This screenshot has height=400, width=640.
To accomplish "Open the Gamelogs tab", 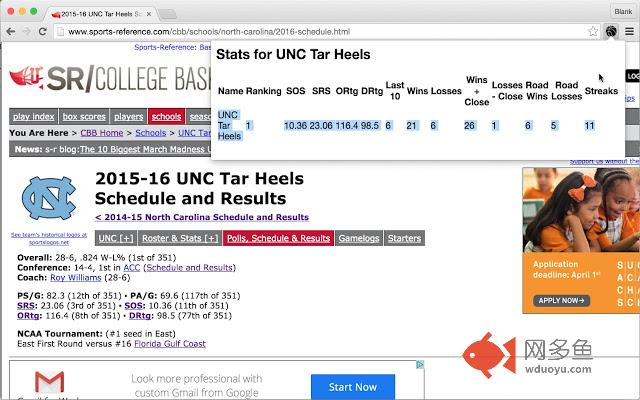I will click(359, 238).
